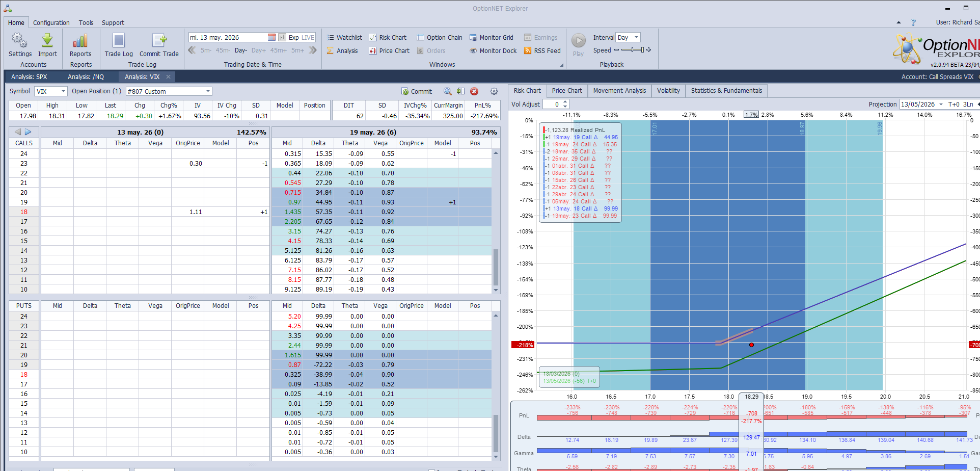Increase playback speed with plus icon
The width and height of the screenshot is (980, 471).
(648, 50)
